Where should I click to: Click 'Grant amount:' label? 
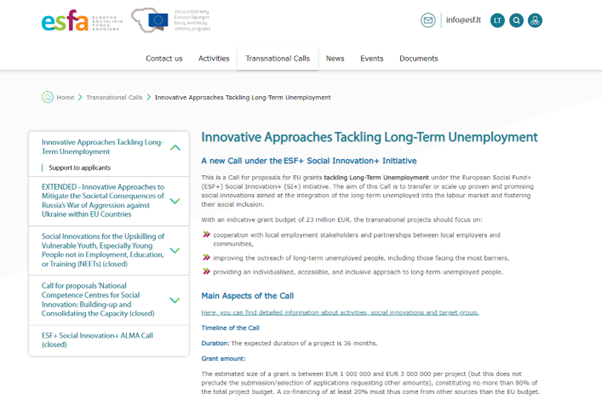click(x=223, y=359)
